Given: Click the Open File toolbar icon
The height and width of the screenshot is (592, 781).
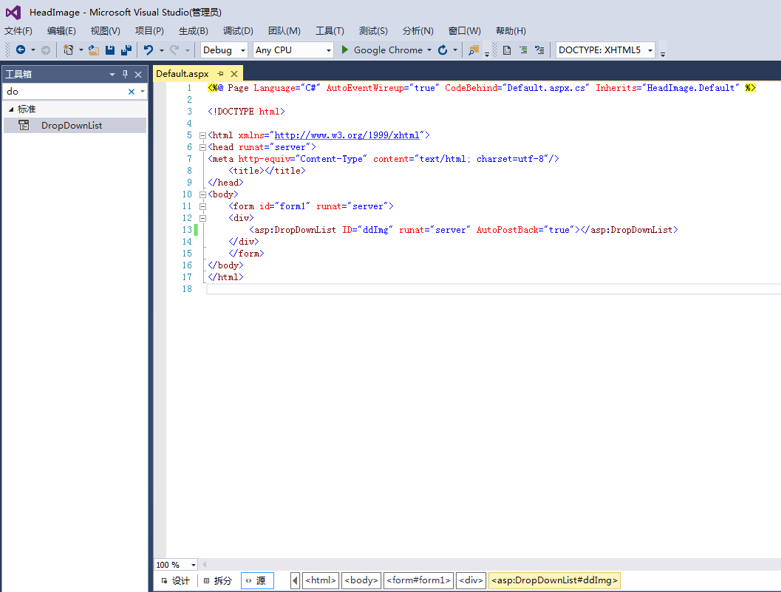Looking at the screenshot, I should (93, 50).
